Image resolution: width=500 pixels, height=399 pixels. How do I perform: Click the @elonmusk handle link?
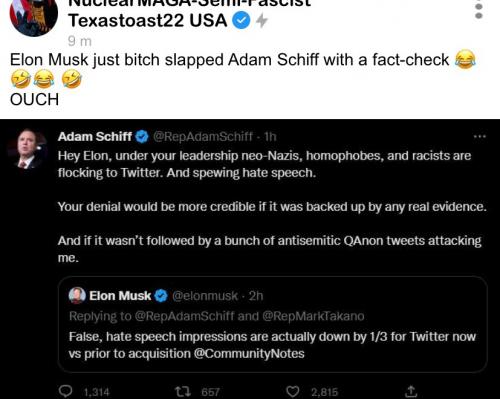coord(205,296)
